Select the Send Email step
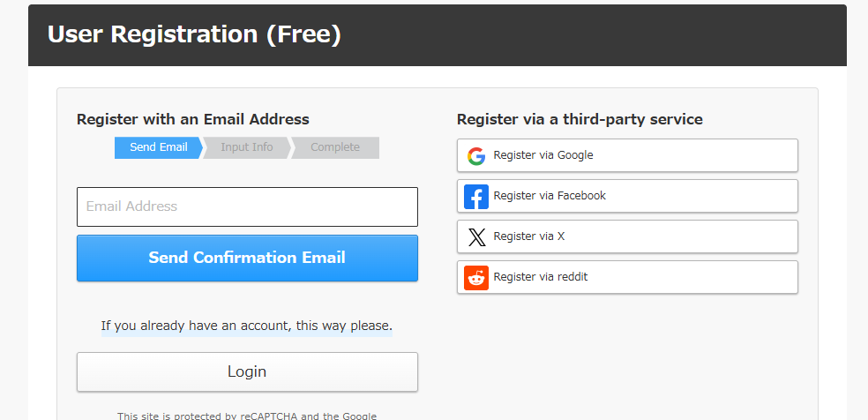This screenshot has height=420, width=868. (158, 147)
